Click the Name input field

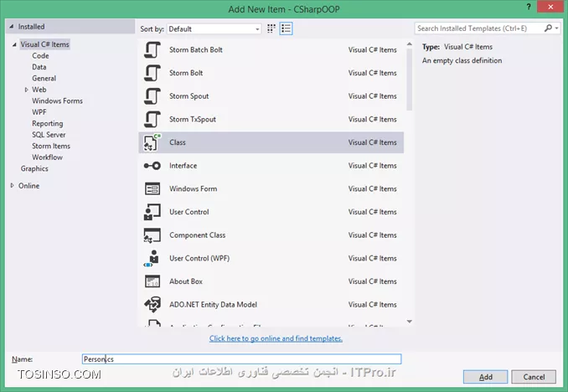pos(241,359)
